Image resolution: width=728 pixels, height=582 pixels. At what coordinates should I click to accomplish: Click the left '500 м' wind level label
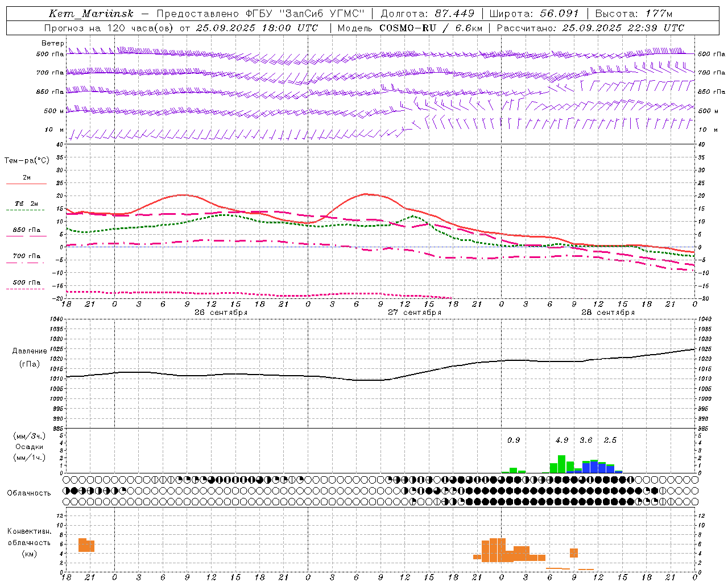coord(54,111)
